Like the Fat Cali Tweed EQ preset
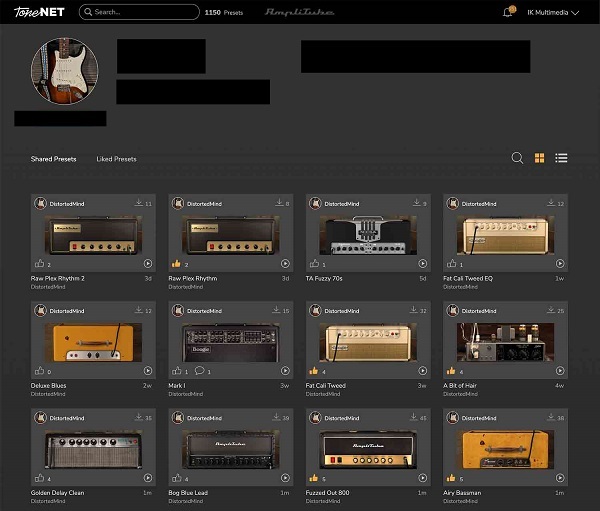Image resolution: width=600 pixels, height=511 pixels. (452, 263)
